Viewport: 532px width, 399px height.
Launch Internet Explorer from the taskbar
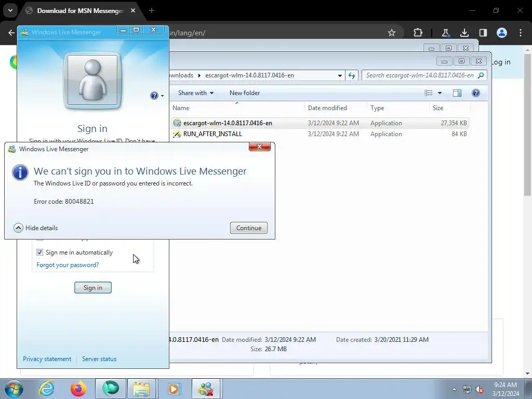click(x=46, y=389)
